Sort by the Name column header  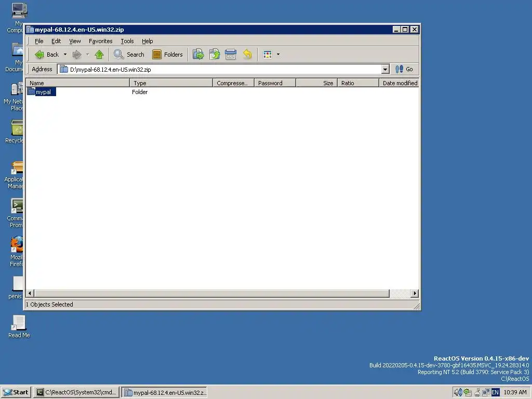point(78,83)
